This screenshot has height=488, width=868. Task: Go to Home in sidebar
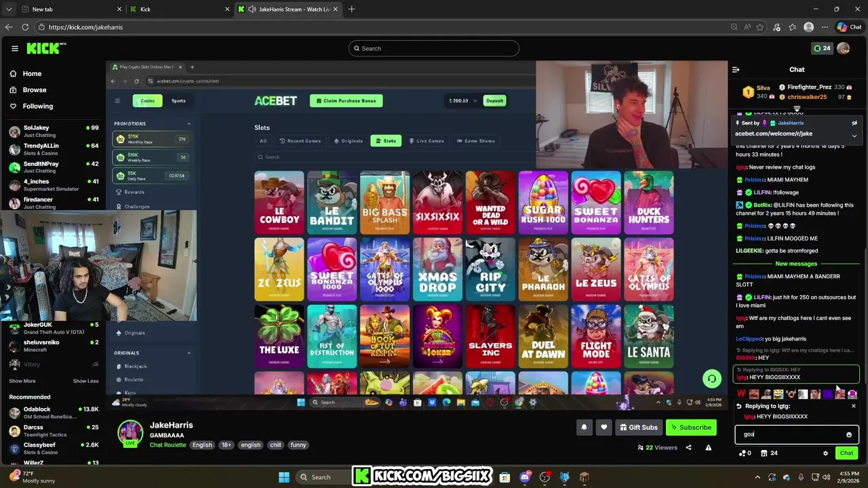(32, 73)
